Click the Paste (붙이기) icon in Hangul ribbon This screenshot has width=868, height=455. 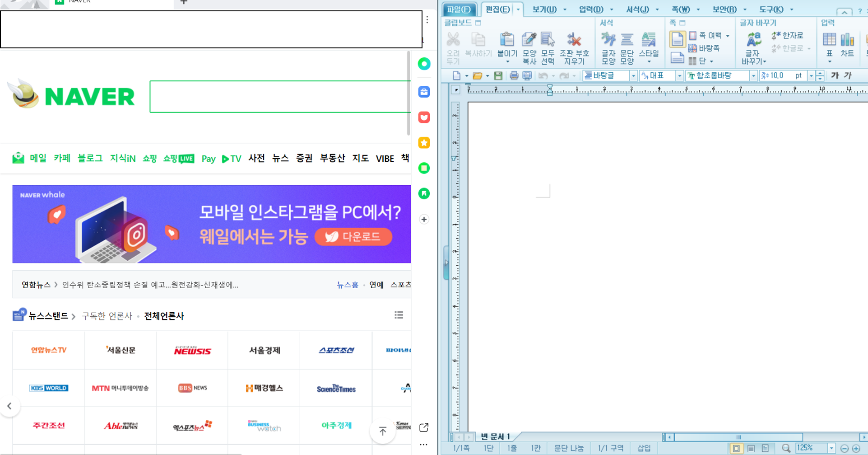[507, 40]
